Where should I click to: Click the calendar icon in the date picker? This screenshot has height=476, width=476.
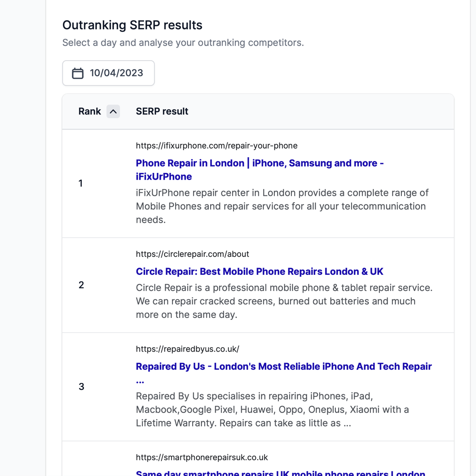coord(78,73)
